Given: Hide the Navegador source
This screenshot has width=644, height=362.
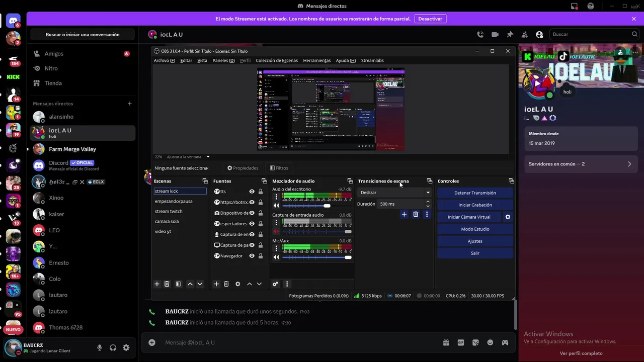Looking at the screenshot, I should [x=252, y=256].
